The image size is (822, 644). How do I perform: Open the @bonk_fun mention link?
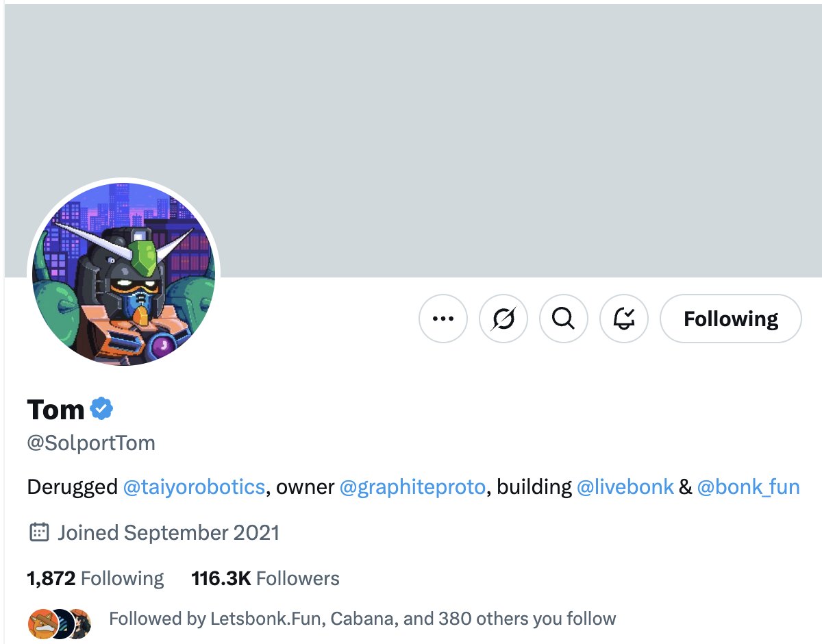pyautogui.click(x=748, y=487)
